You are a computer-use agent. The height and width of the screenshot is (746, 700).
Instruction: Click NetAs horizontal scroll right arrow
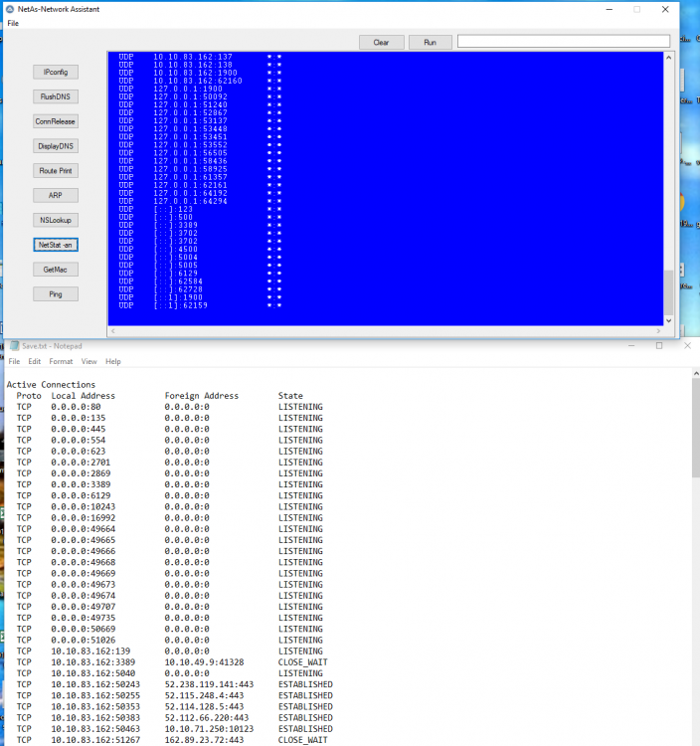pos(658,331)
